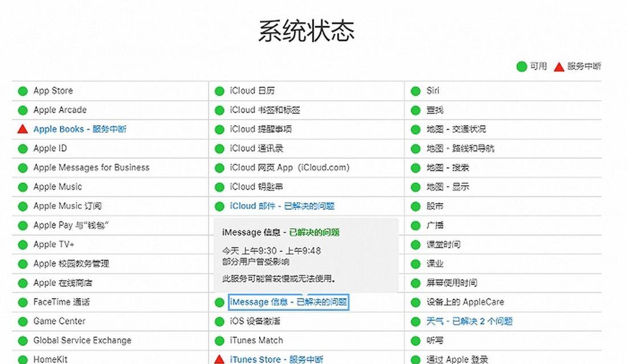628x364 pixels.
Task: Click the green status dot beside Siri
Action: click(416, 91)
